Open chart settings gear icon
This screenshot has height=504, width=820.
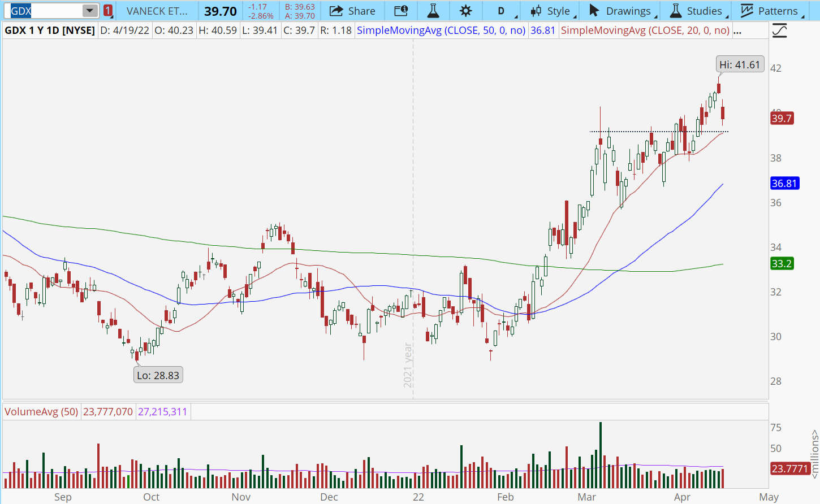click(465, 11)
